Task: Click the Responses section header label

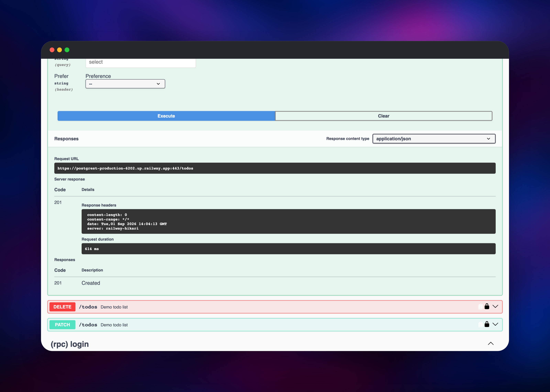Action: 66,139
